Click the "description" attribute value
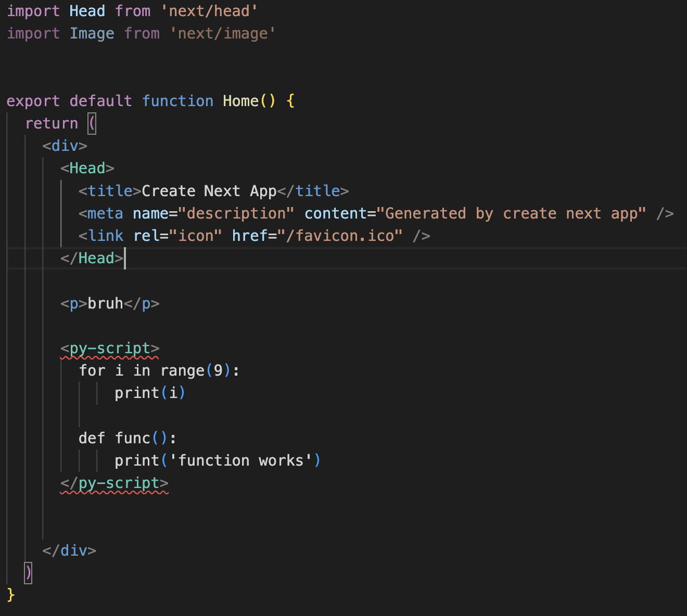Viewport: 687px width, 616px height. click(x=236, y=214)
